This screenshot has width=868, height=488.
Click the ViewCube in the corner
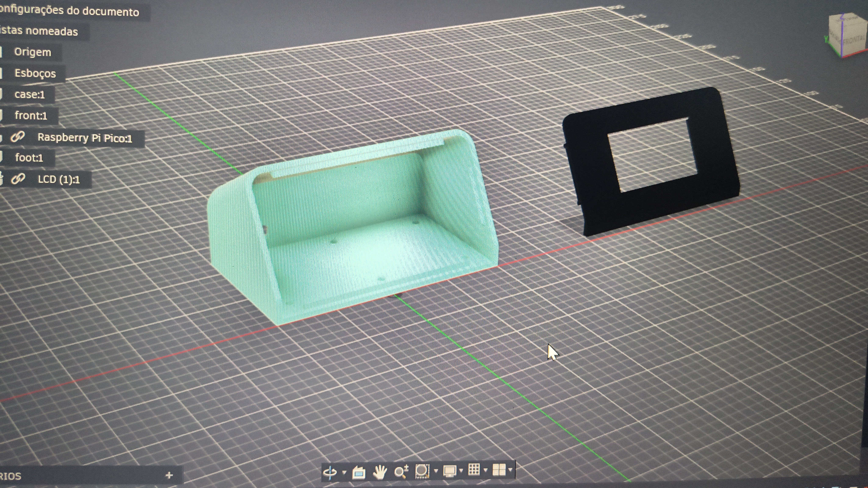coord(847,35)
